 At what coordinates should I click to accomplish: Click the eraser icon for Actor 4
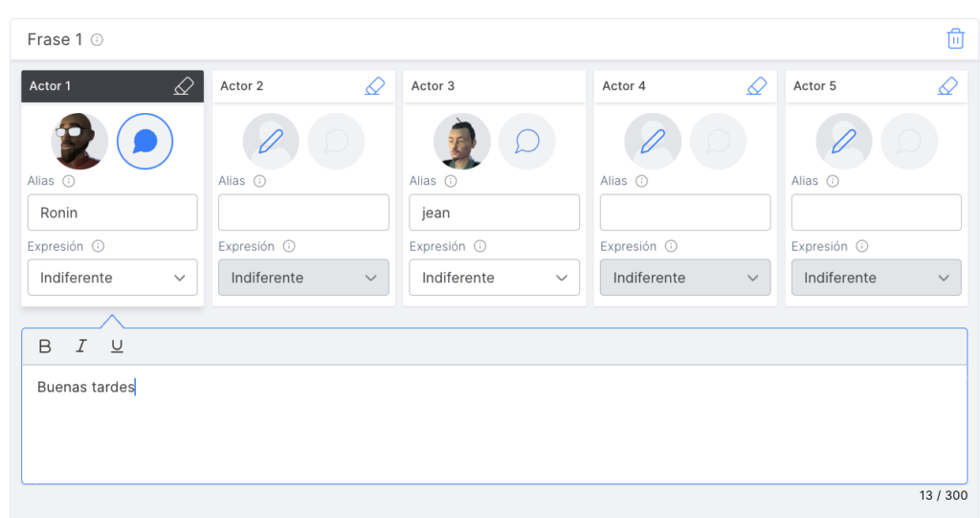(756, 86)
